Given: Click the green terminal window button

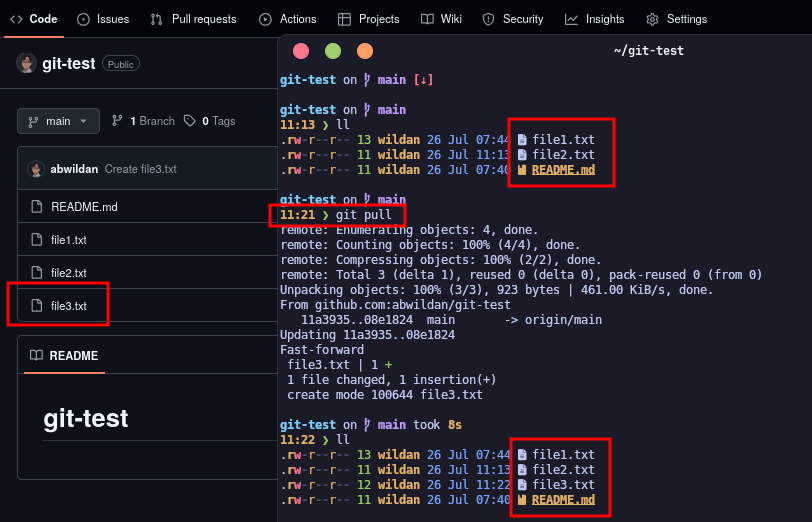Looking at the screenshot, I should coord(333,51).
